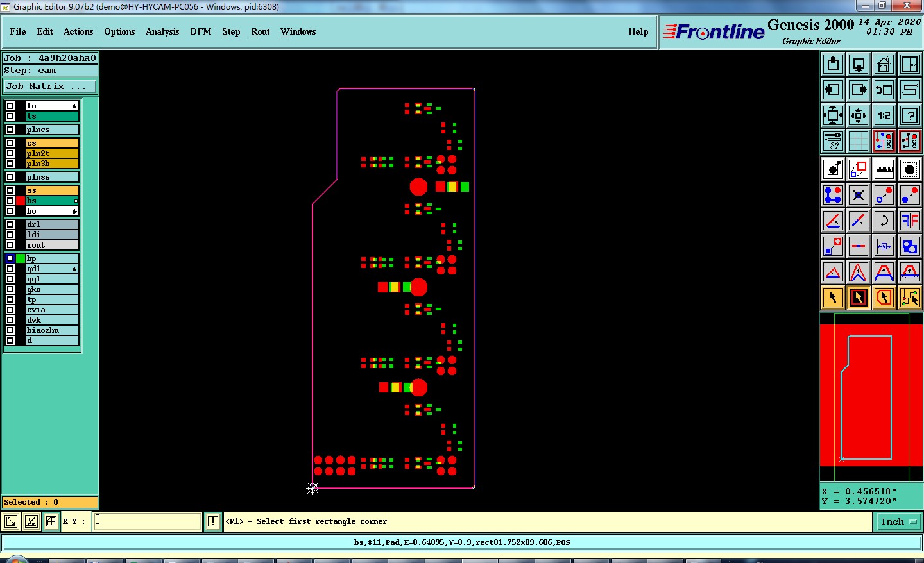
Task: Toggle checkbox for layer plncs
Action: tap(10, 130)
